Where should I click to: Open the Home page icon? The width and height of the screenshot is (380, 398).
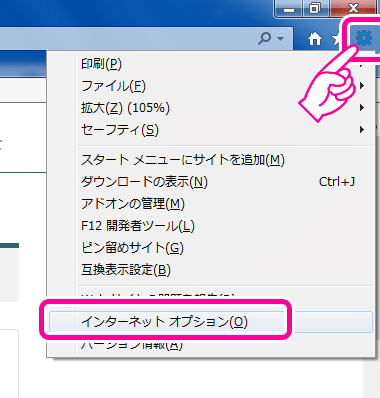click(x=315, y=39)
